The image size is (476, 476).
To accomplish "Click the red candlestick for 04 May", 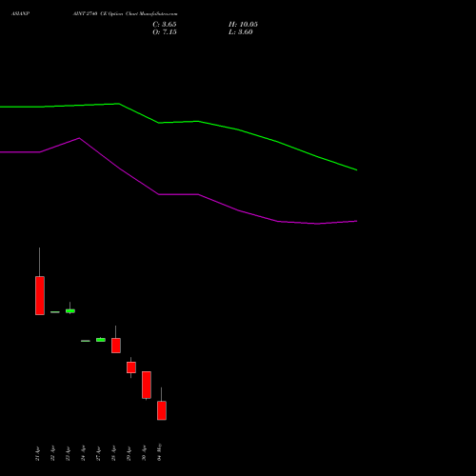I will pos(162,410).
